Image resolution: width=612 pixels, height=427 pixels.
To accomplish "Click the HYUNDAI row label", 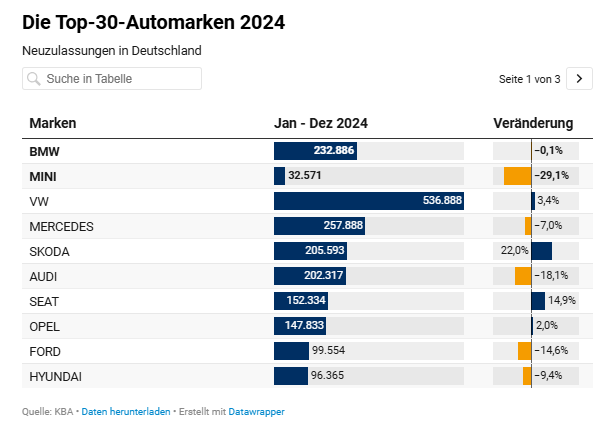I will [55, 377].
